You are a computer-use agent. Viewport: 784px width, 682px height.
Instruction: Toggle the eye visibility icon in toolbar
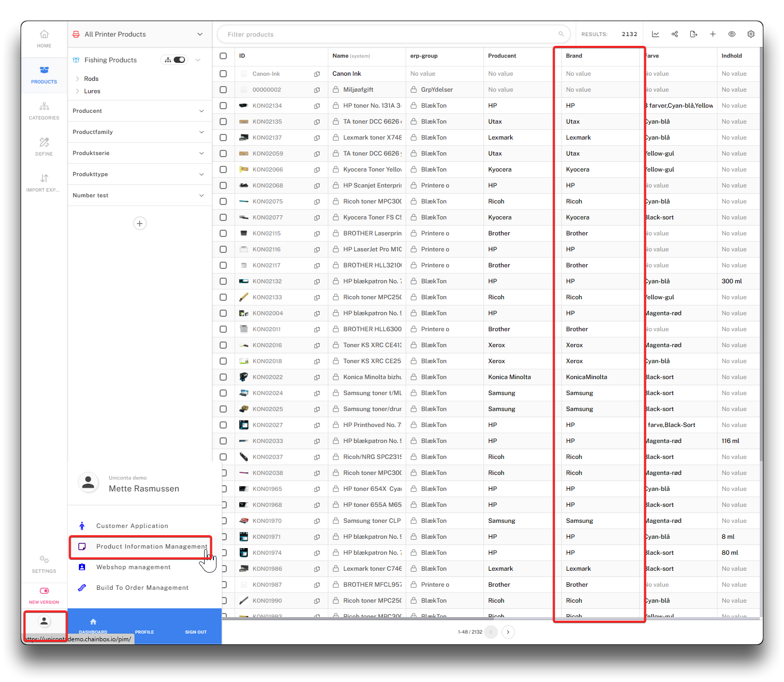(732, 34)
